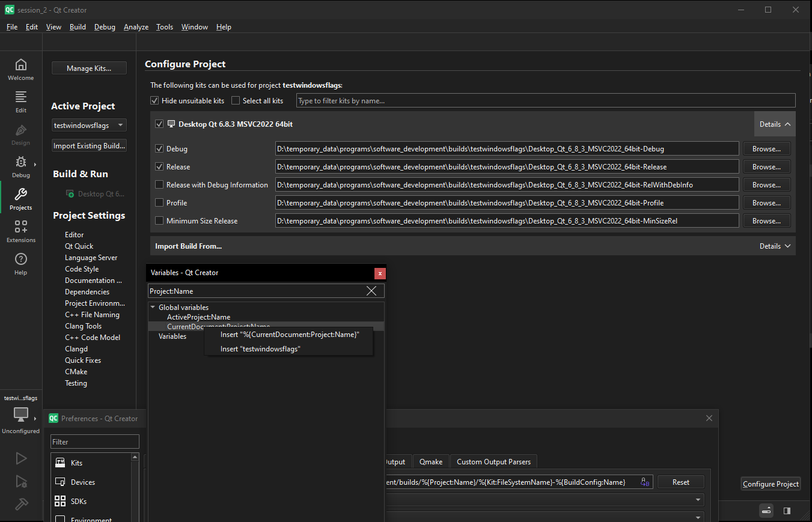Uncheck Desktop Qt 6.8.3 MSVC2022 64bit kit
The width and height of the screenshot is (812, 522).
point(159,124)
